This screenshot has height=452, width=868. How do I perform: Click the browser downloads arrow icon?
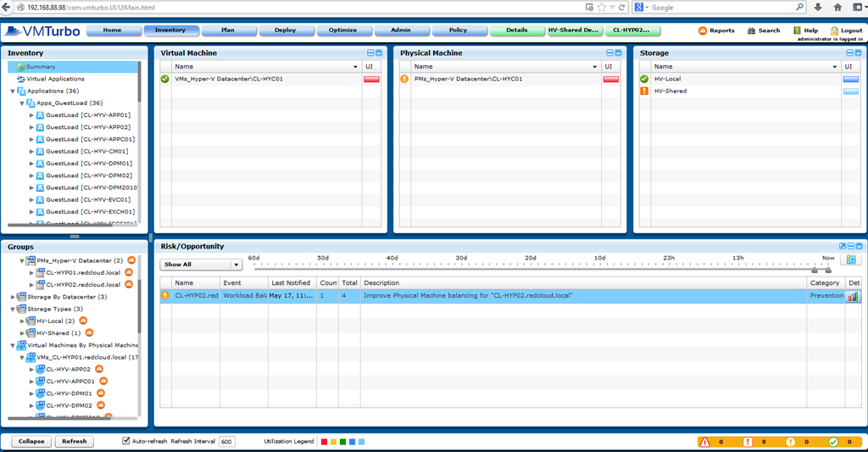click(x=818, y=7)
